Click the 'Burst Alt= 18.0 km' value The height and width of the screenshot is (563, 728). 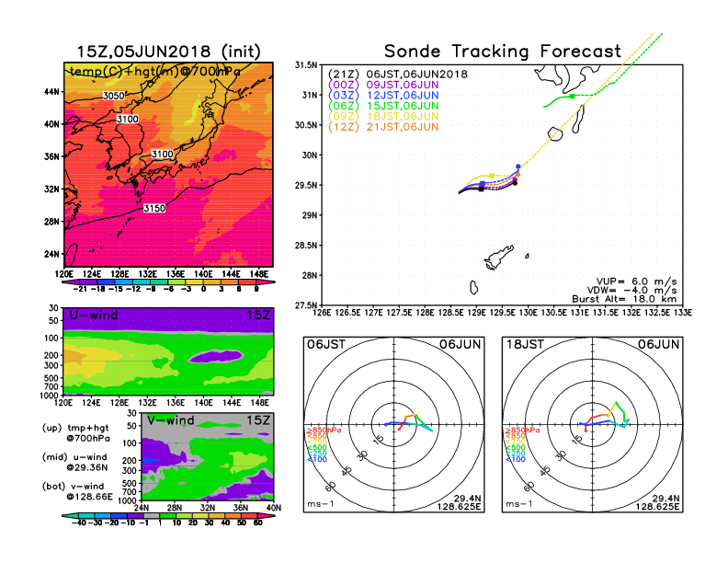[x=624, y=299]
